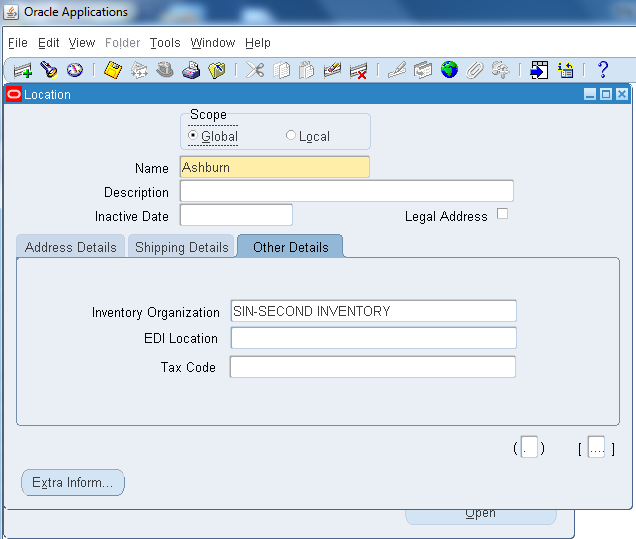Select the Local scope radio button

290,135
